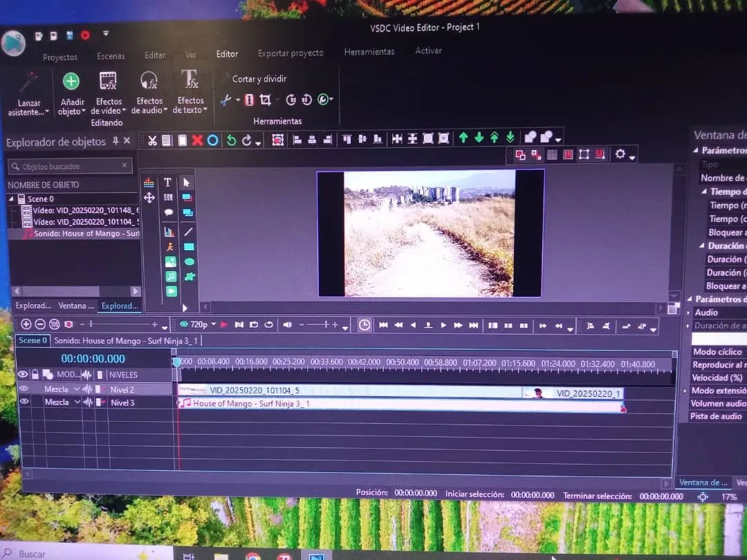Click the subtitle SUB tool icon
The width and height of the screenshot is (747, 560).
click(x=168, y=197)
